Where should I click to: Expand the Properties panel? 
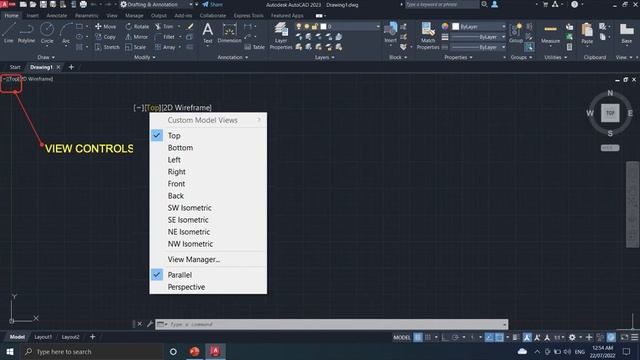(458, 58)
